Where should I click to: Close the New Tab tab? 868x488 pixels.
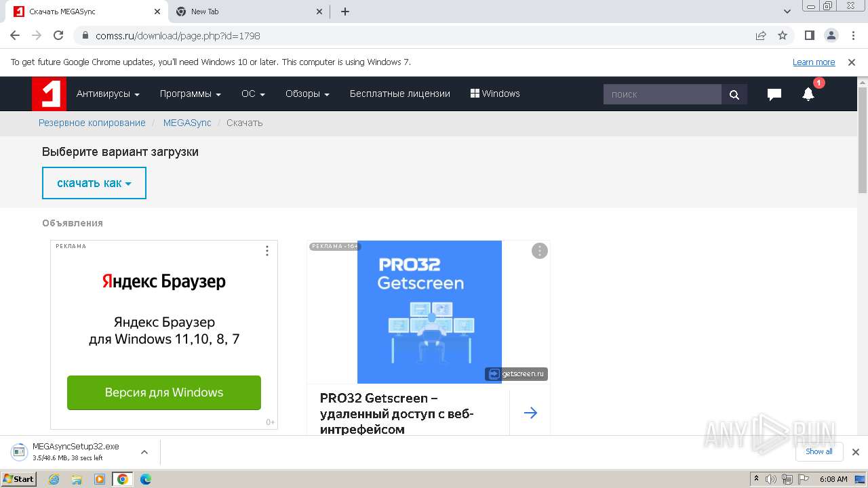(320, 12)
